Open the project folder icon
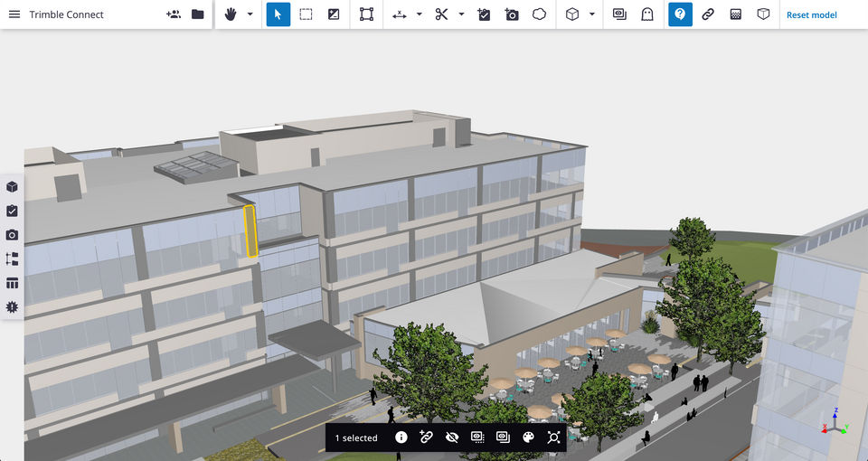The image size is (868, 461). [x=198, y=14]
